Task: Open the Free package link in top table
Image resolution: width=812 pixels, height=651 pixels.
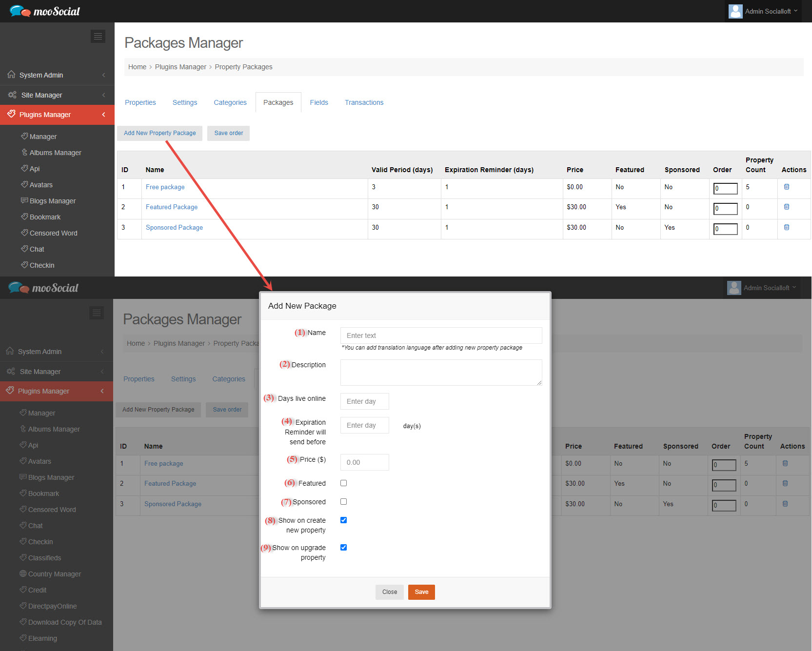Action: 165,187
